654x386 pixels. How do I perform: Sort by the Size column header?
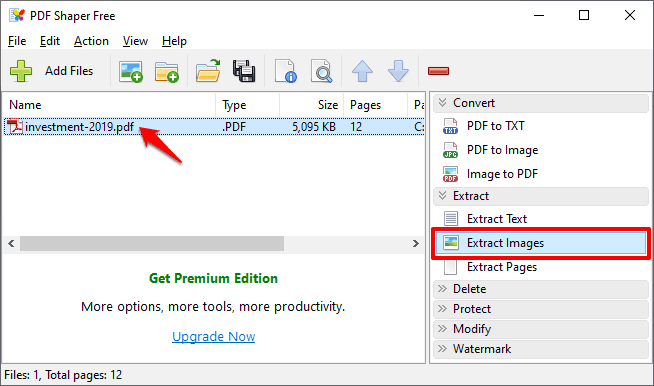(312, 105)
